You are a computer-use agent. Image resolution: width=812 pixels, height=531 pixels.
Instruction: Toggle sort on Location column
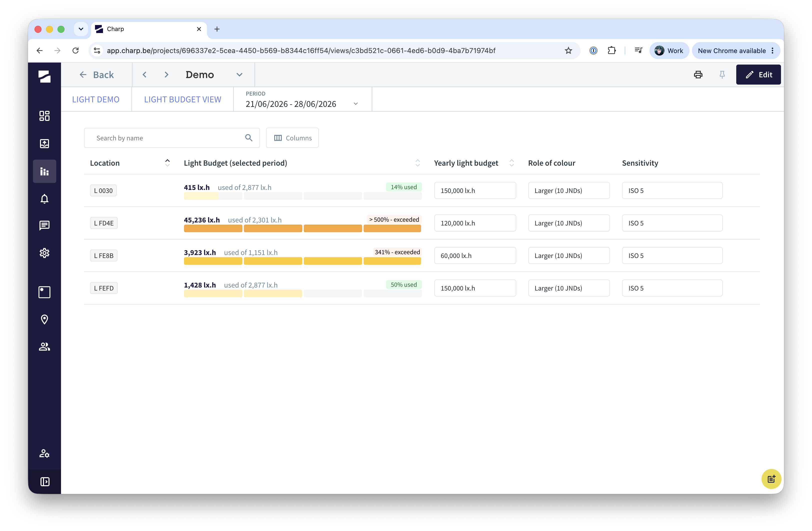coord(167,163)
